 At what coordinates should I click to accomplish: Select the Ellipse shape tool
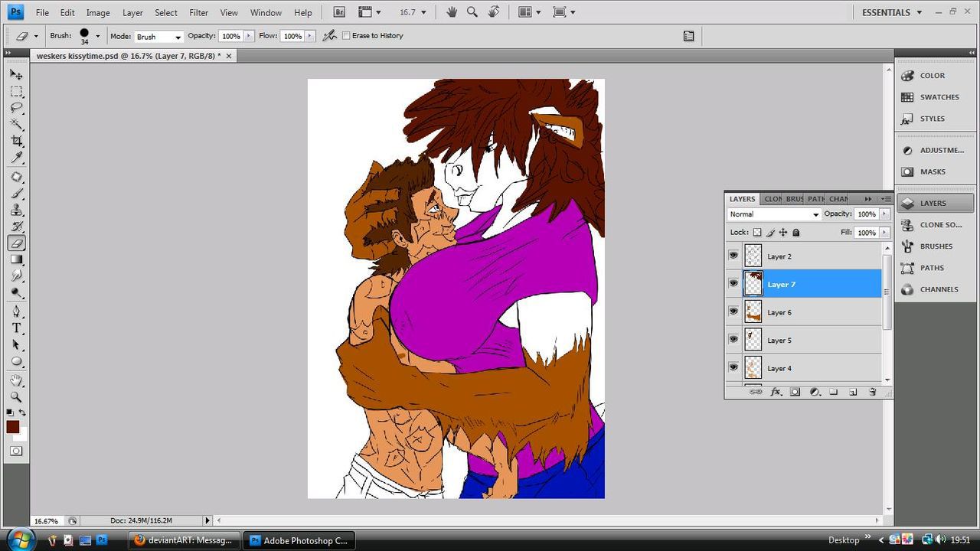(x=16, y=362)
